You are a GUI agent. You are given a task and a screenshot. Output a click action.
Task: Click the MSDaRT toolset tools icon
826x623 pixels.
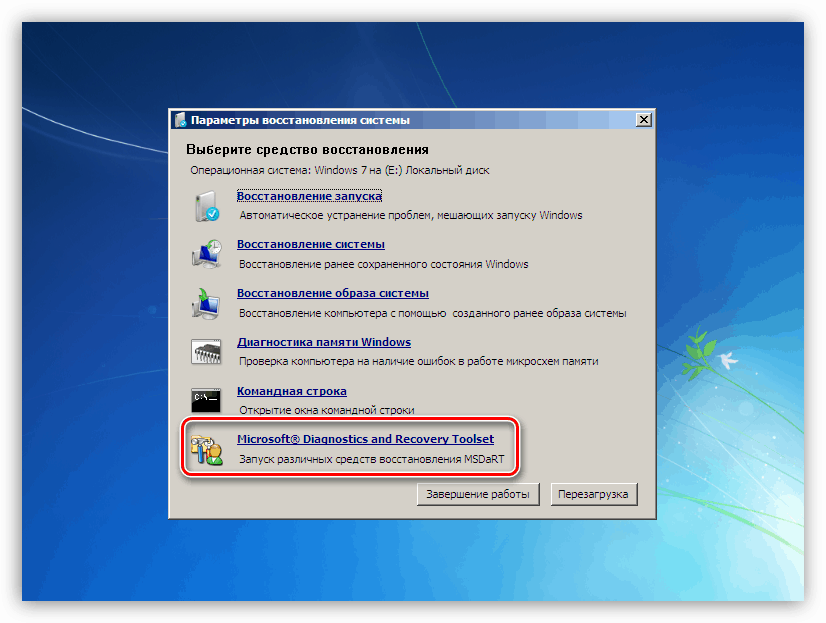pos(206,449)
